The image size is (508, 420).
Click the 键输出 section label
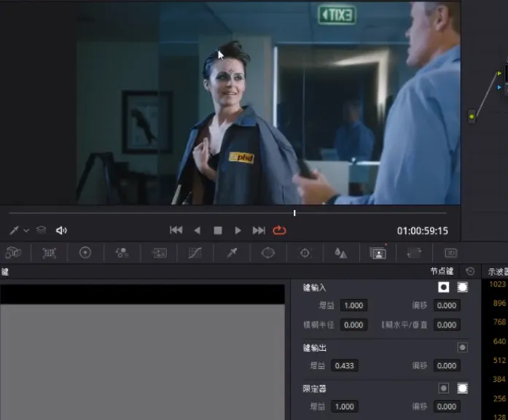click(x=314, y=348)
